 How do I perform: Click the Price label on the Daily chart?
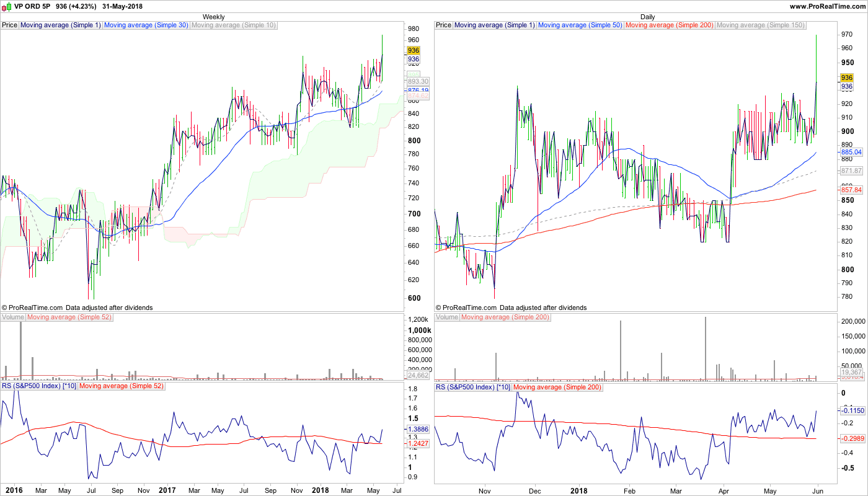tap(443, 25)
